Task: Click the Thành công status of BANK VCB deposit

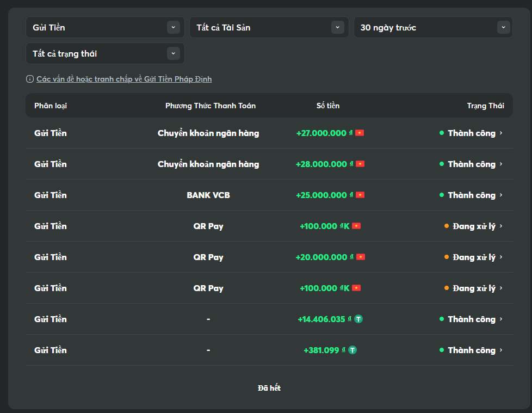Action: point(471,195)
